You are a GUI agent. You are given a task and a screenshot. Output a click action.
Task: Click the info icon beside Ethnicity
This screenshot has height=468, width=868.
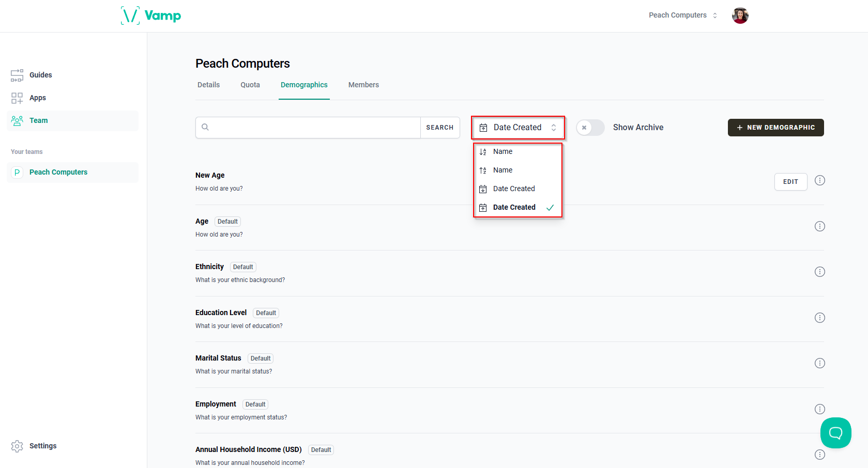pyautogui.click(x=820, y=271)
